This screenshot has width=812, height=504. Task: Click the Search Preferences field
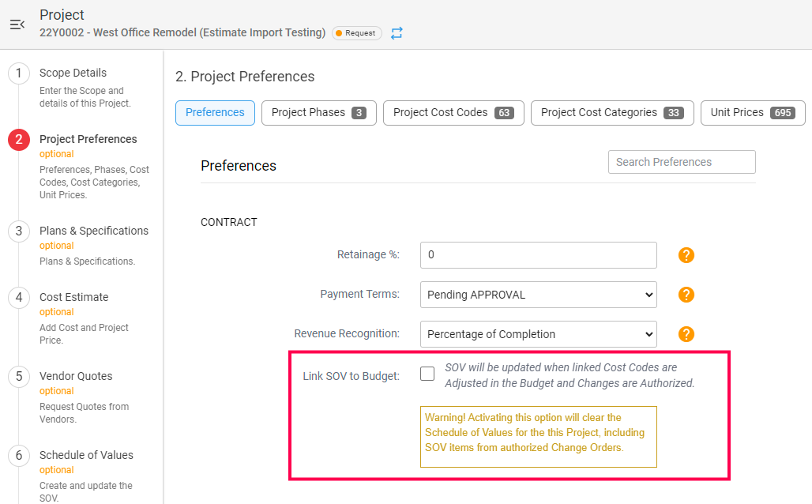(681, 162)
